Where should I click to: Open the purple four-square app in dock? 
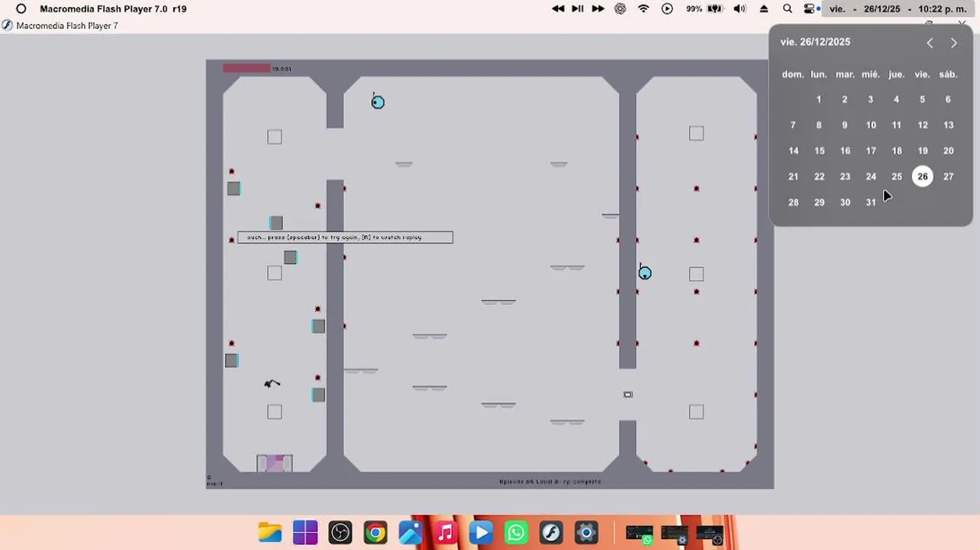click(305, 532)
